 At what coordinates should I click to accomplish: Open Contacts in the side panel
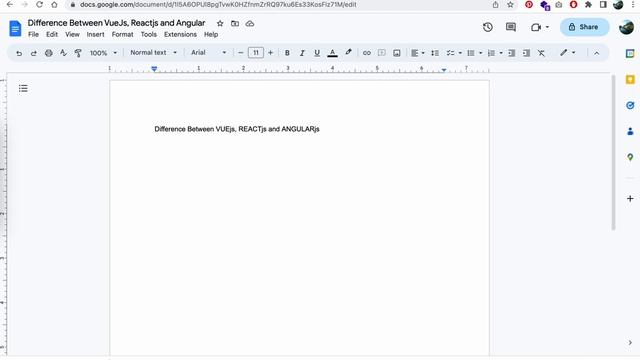coord(630,131)
